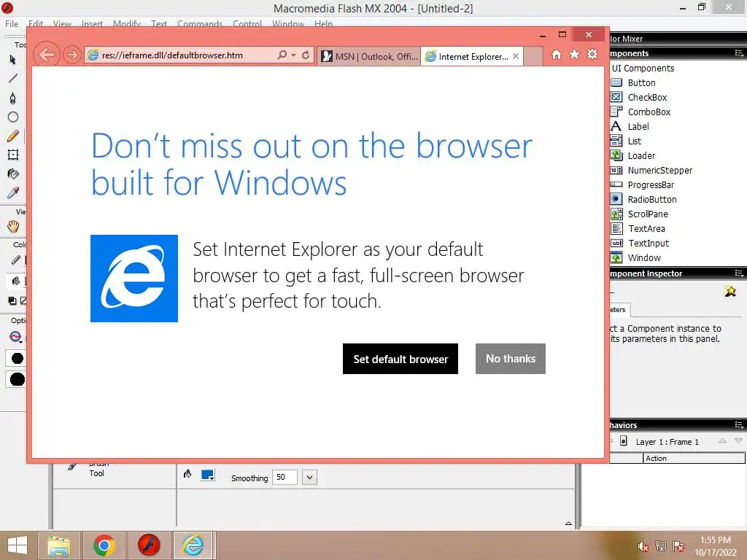Viewport: 747px width, 560px height.
Task: Close the Internet Explorer tab
Action: tap(516, 56)
